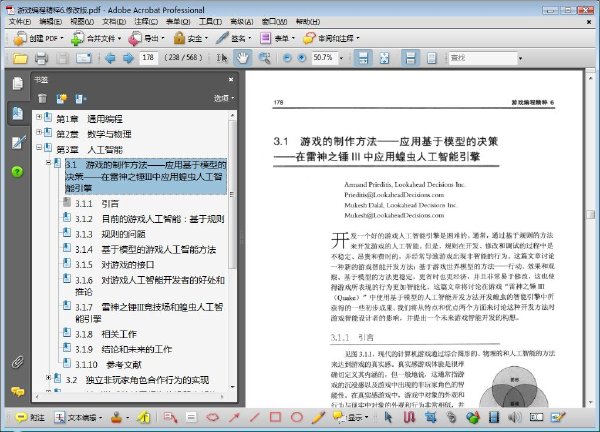Open the 注释(C) menu
This screenshot has height=432, width=600.
[x=146, y=22]
